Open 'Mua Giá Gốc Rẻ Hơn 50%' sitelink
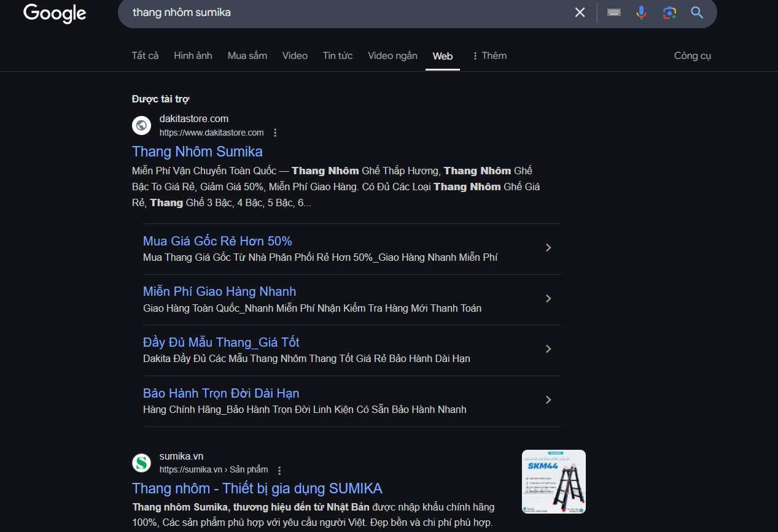 (217, 241)
